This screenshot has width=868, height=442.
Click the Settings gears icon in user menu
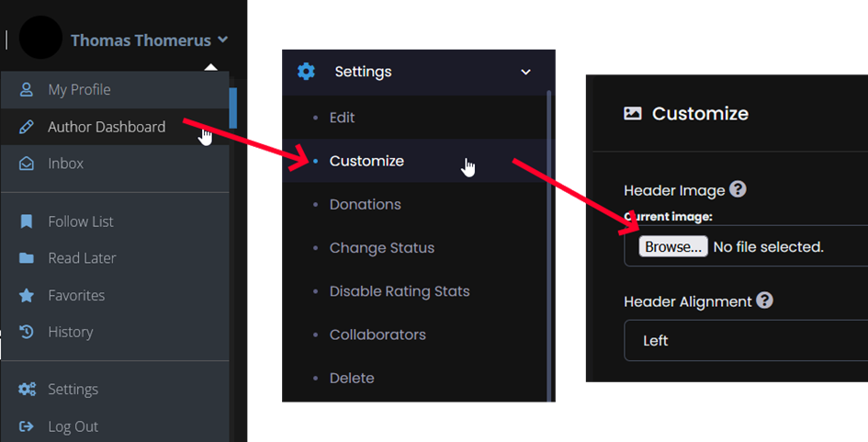(x=28, y=390)
